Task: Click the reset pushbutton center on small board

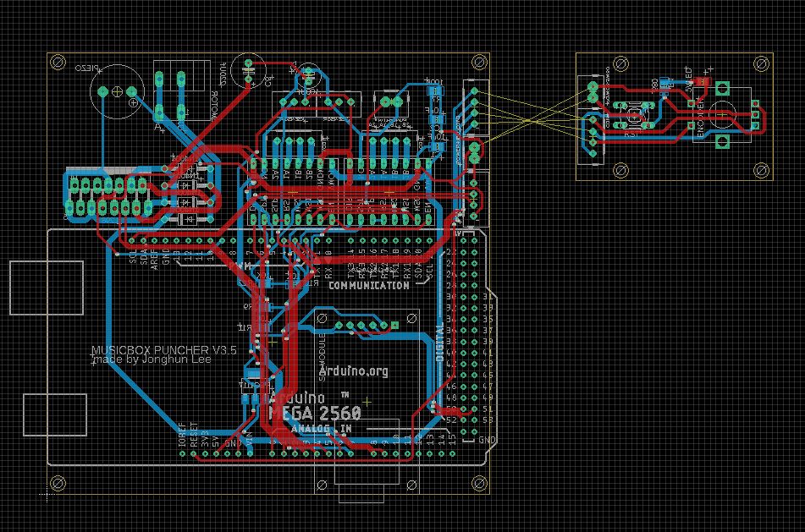Action: click(x=633, y=114)
